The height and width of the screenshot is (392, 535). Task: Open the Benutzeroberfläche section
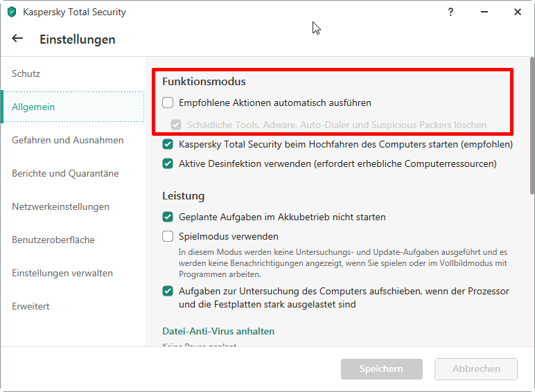[x=53, y=240]
